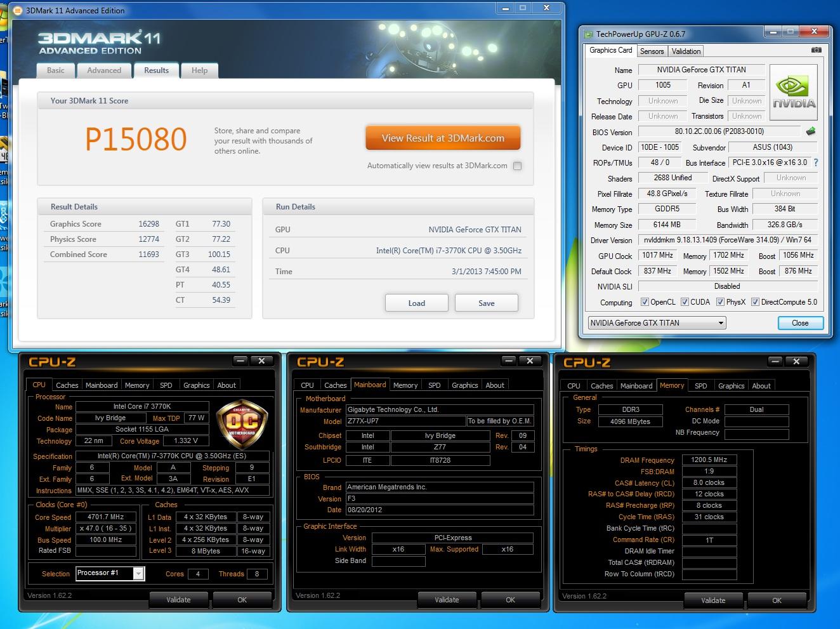Toggle the DirectCompute 5.0 checkbox
Viewport: 840px width, 629px height.
(755, 302)
